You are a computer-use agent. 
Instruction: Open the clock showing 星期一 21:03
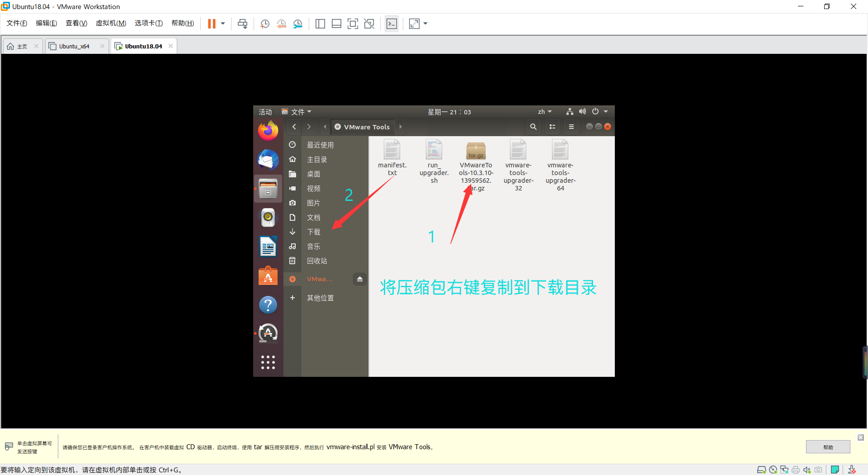449,112
